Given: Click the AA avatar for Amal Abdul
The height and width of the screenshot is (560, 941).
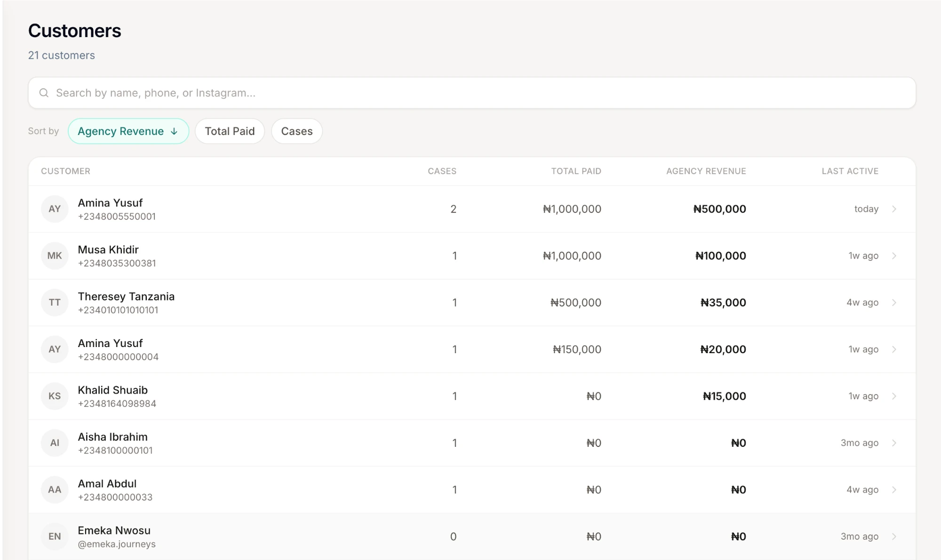Looking at the screenshot, I should [x=55, y=489].
